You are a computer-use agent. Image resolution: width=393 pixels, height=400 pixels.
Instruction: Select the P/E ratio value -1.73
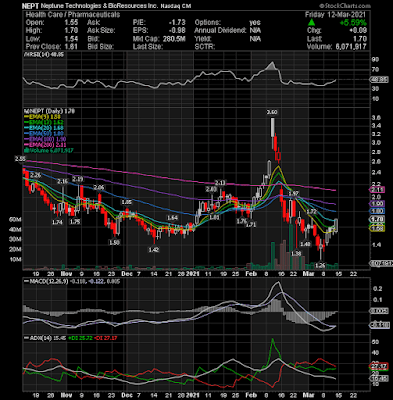pyautogui.click(x=177, y=22)
